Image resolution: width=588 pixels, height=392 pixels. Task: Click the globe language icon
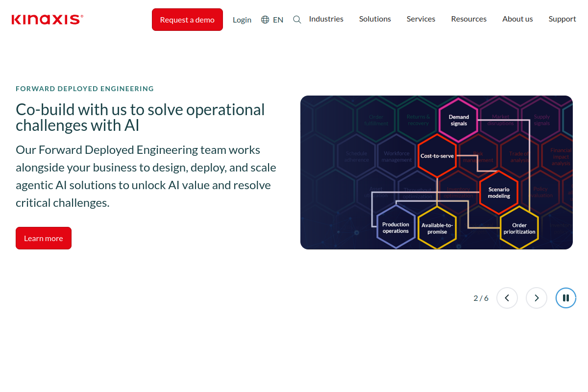pyautogui.click(x=265, y=20)
